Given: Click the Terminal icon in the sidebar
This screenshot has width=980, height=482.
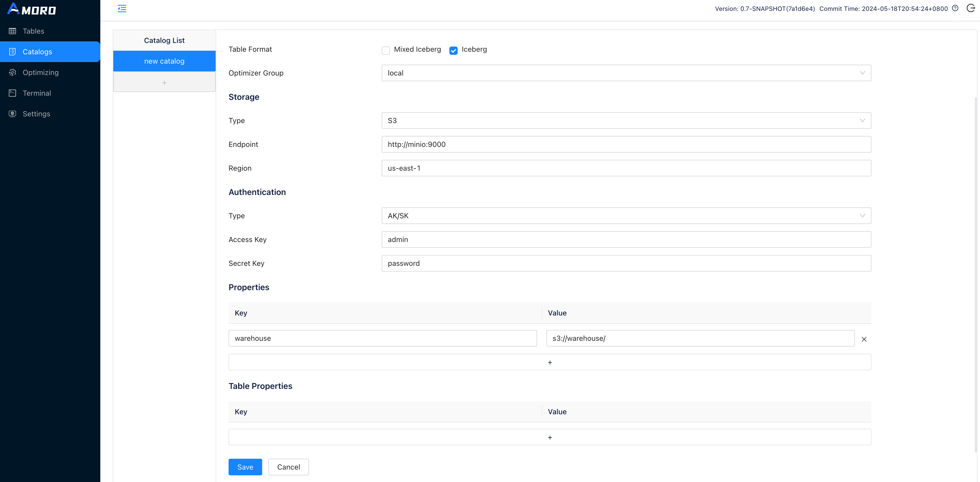Looking at the screenshot, I should point(13,93).
